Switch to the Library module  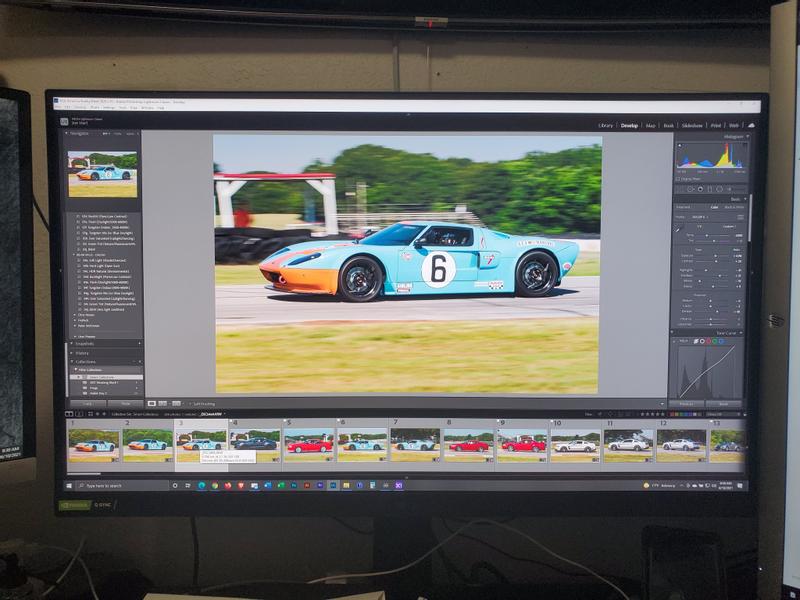[605, 125]
